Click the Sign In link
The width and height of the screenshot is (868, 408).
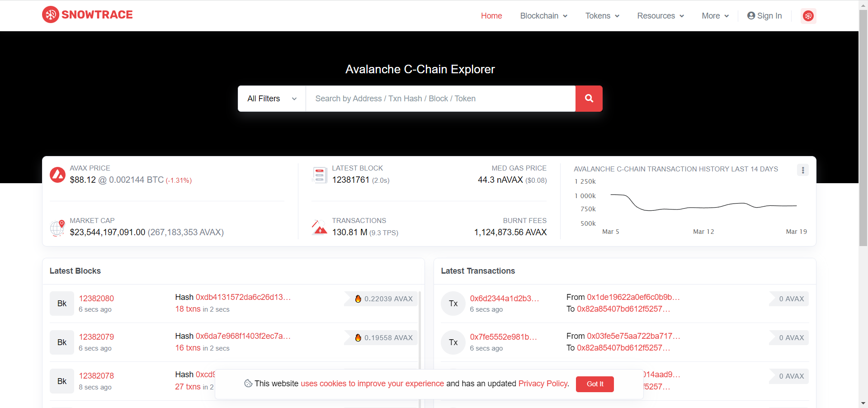point(764,16)
